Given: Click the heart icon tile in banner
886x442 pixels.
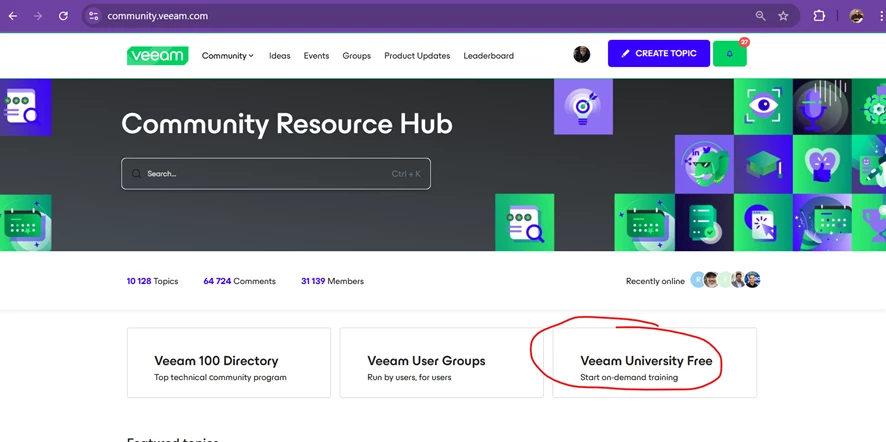Looking at the screenshot, I should pyautogui.click(x=822, y=164).
